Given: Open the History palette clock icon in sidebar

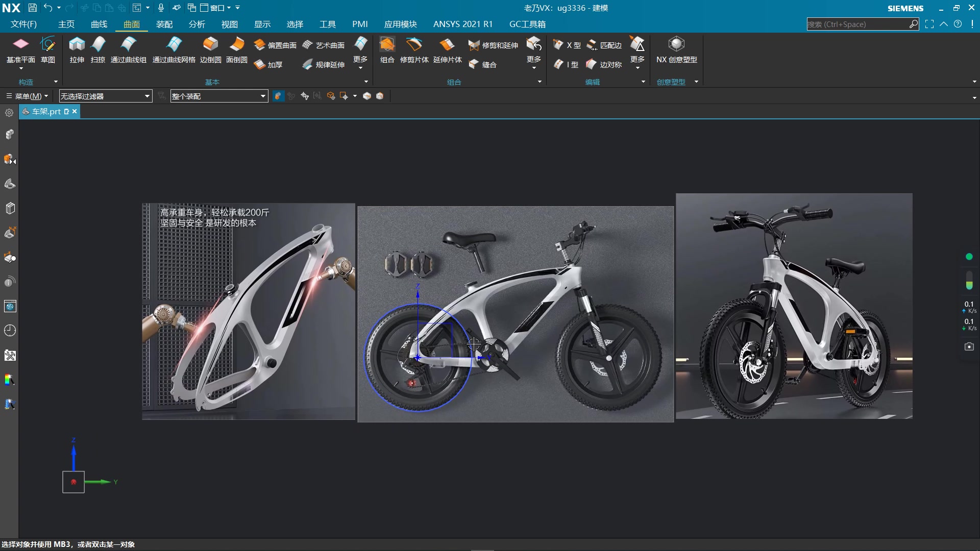Looking at the screenshot, I should tap(10, 330).
